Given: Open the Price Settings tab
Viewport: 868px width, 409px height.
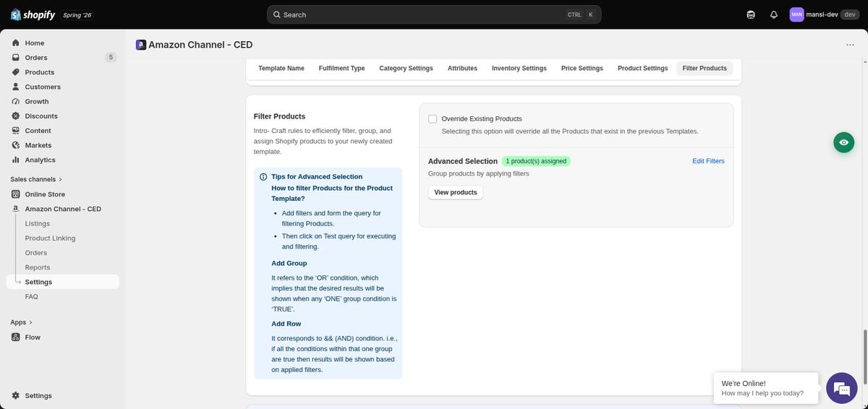Looking at the screenshot, I should pos(582,68).
